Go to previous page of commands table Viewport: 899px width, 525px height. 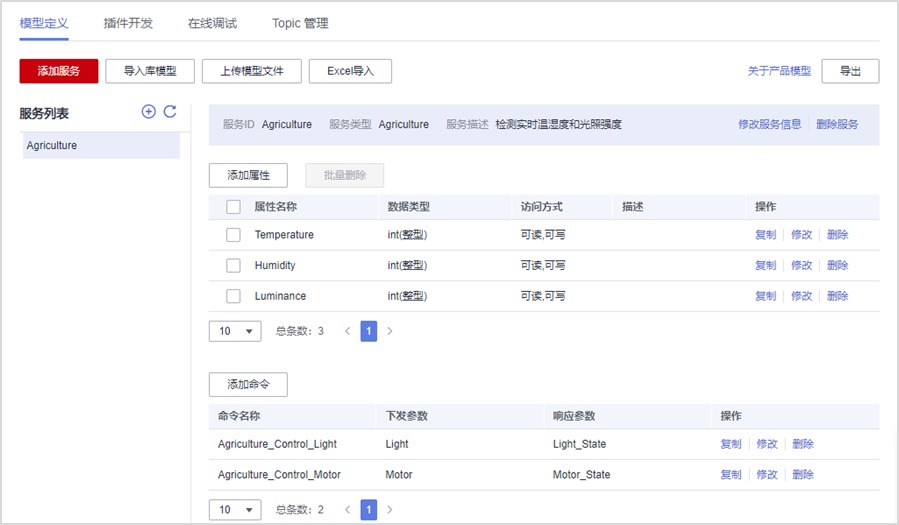(x=347, y=510)
